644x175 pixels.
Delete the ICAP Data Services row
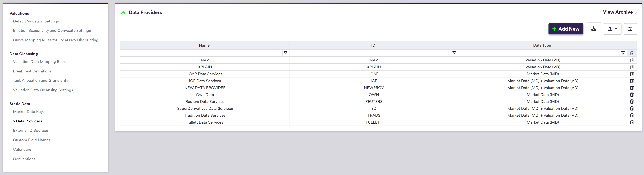[x=632, y=74]
